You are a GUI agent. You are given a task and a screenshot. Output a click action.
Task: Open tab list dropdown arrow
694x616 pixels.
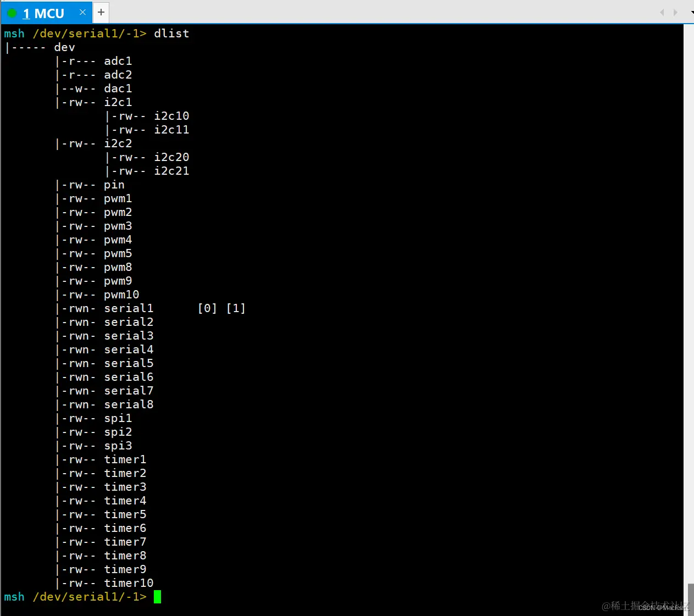692,12
